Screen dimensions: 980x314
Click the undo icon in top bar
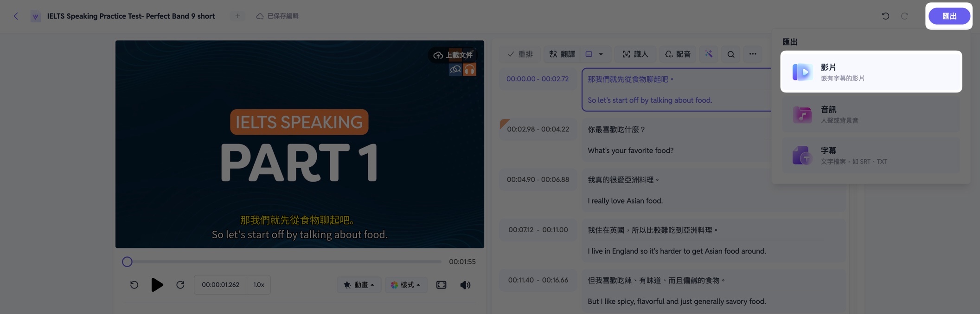click(885, 16)
